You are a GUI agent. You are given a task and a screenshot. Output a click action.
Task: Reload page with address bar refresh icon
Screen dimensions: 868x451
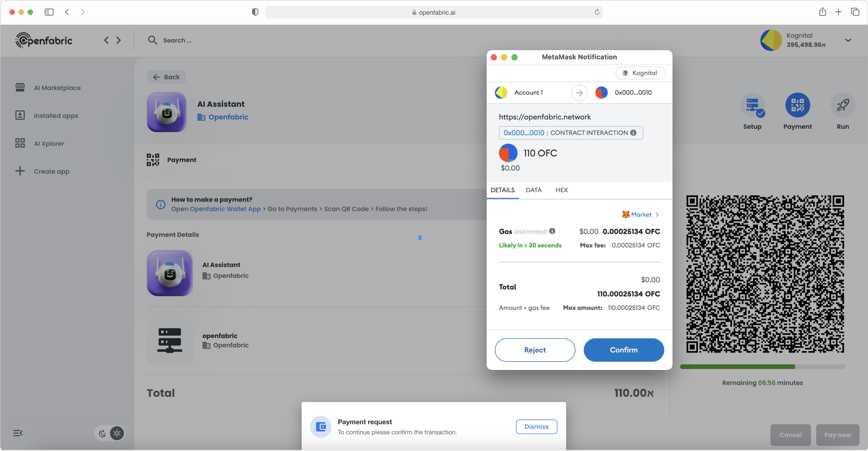[x=597, y=12]
